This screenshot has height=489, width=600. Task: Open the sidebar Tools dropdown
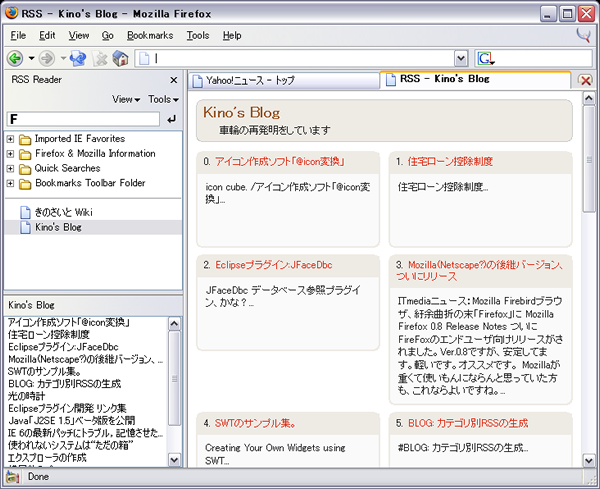(x=163, y=99)
